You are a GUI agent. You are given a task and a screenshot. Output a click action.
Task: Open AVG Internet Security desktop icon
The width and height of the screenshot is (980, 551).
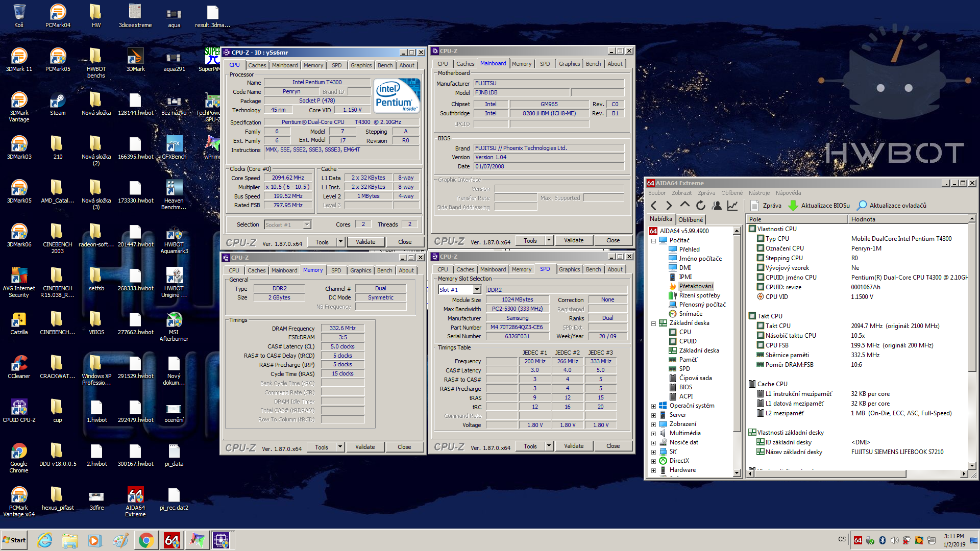[x=19, y=283]
